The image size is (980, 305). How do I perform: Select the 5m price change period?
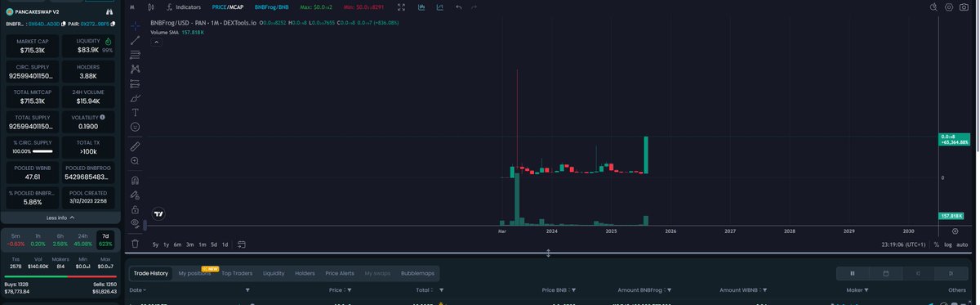[x=16, y=240]
